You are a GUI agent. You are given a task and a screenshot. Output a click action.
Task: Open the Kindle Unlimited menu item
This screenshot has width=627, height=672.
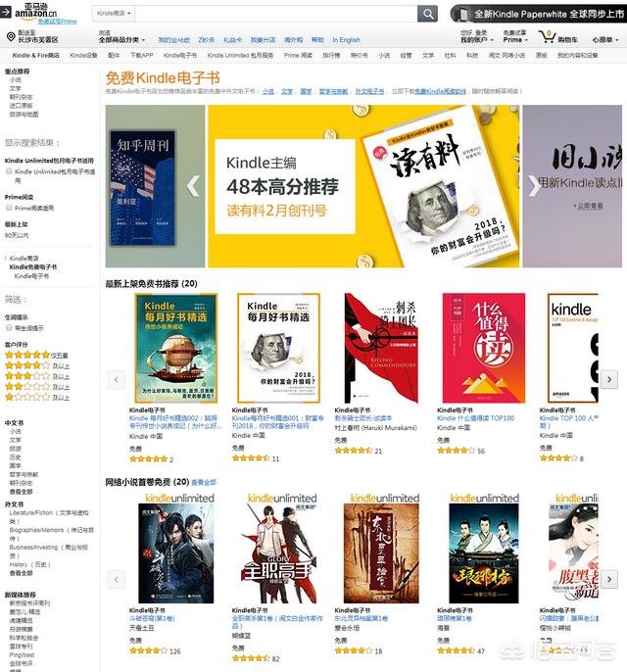(240, 55)
